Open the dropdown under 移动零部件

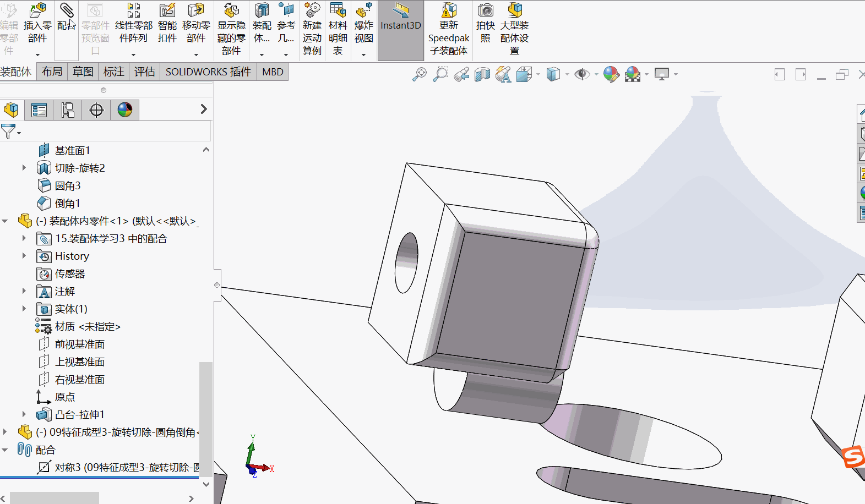(x=196, y=54)
